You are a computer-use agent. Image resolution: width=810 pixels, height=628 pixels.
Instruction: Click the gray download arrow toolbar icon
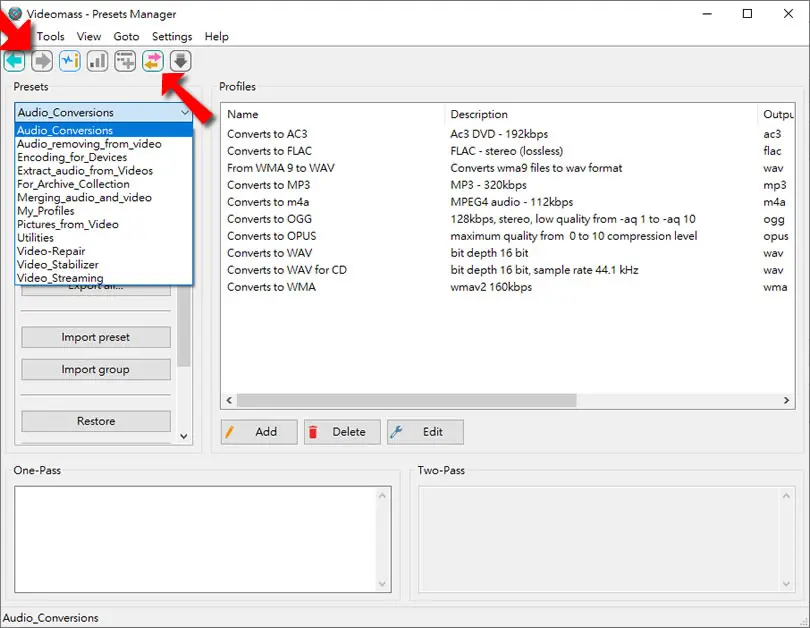coord(180,61)
